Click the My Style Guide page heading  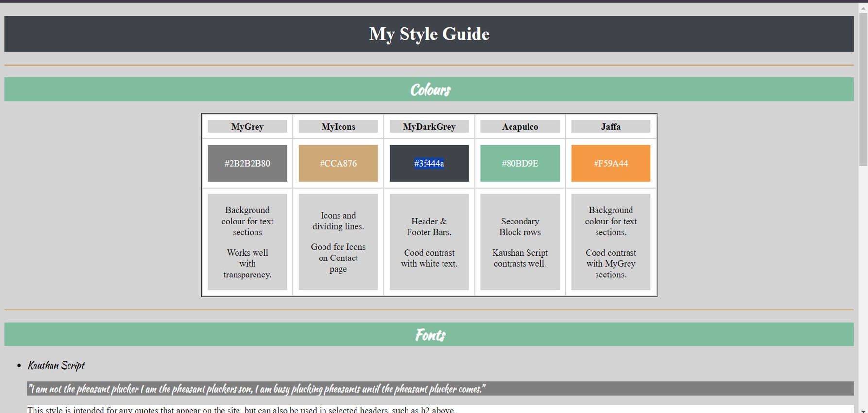click(x=429, y=34)
